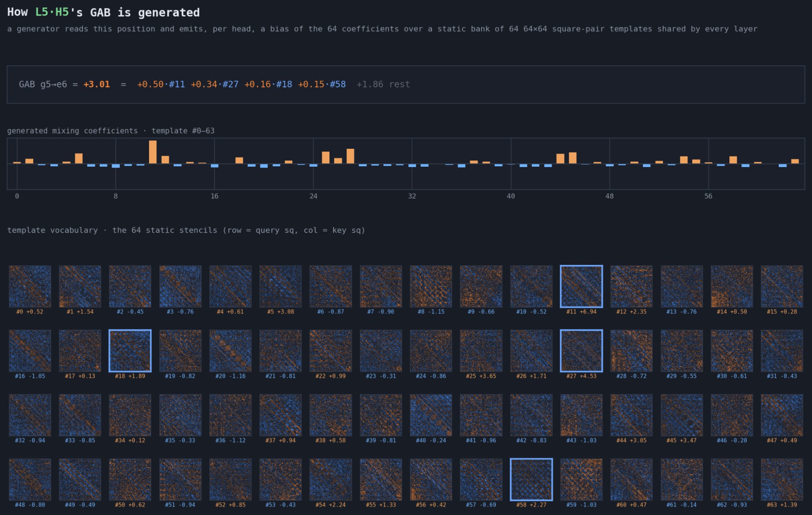Select the "+3.01" GAB total value
812x515 pixels.
(x=97, y=85)
